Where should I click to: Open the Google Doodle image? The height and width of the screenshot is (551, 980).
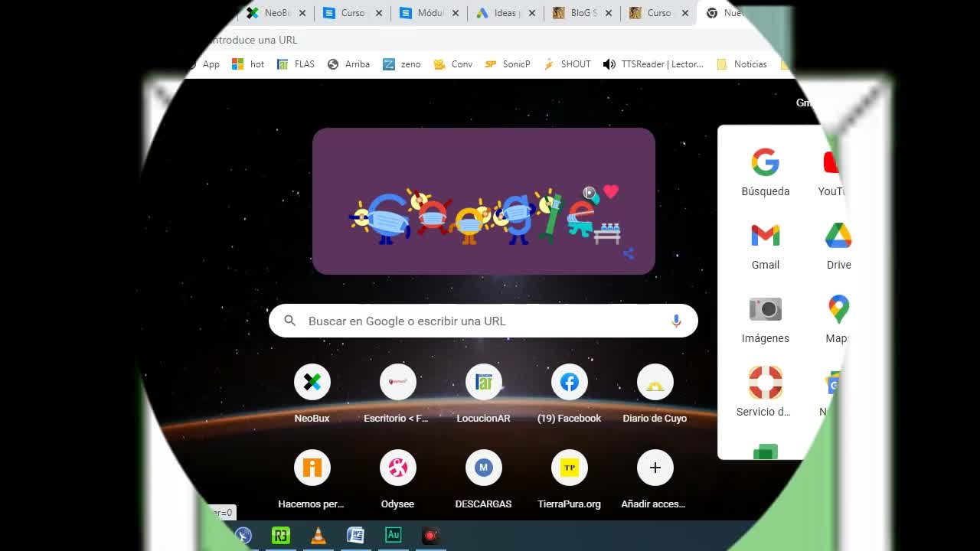point(484,201)
